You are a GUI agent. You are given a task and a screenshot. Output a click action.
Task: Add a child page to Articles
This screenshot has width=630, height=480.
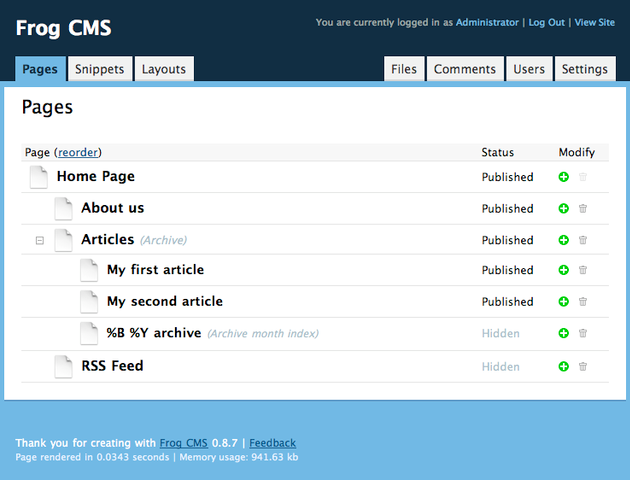pos(564,240)
